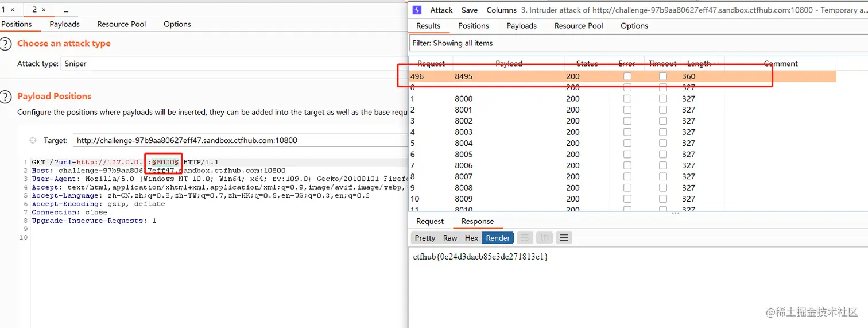868x328 pixels.
Task: Click the target crosshair icon beside Target
Action: coord(33,140)
